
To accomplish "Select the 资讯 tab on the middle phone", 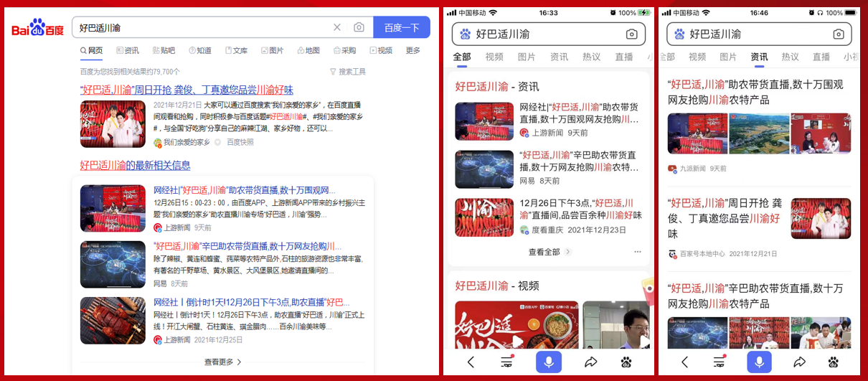I will tap(559, 57).
